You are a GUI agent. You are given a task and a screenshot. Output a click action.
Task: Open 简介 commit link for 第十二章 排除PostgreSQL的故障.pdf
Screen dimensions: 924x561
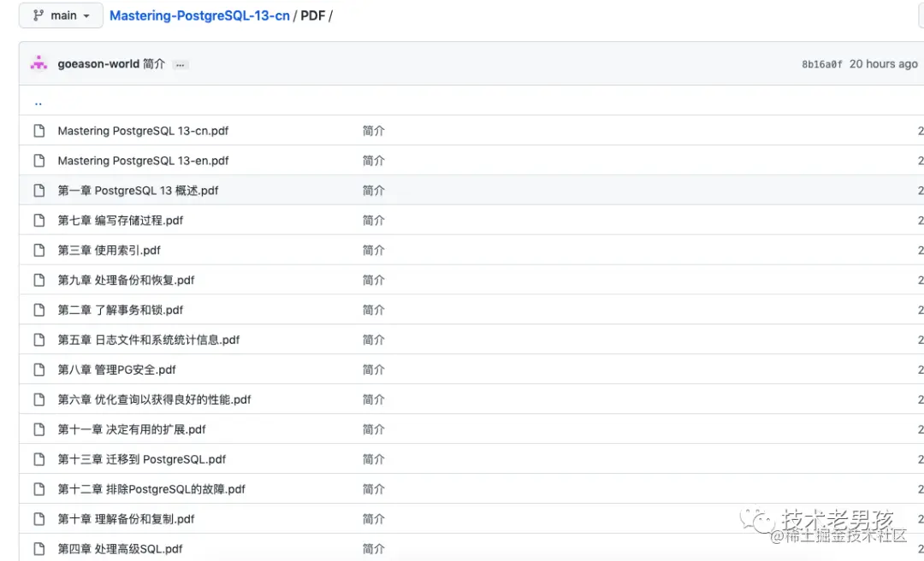(374, 489)
